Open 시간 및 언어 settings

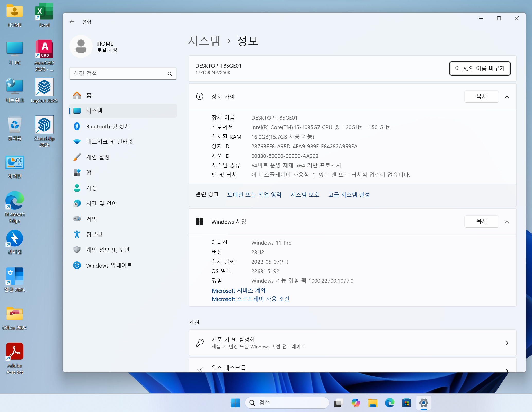[x=123, y=203]
